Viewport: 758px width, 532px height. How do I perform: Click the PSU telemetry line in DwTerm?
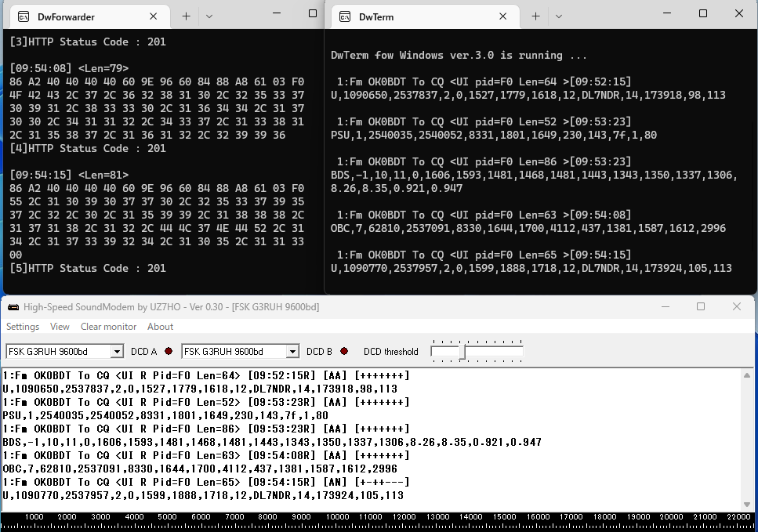point(494,135)
